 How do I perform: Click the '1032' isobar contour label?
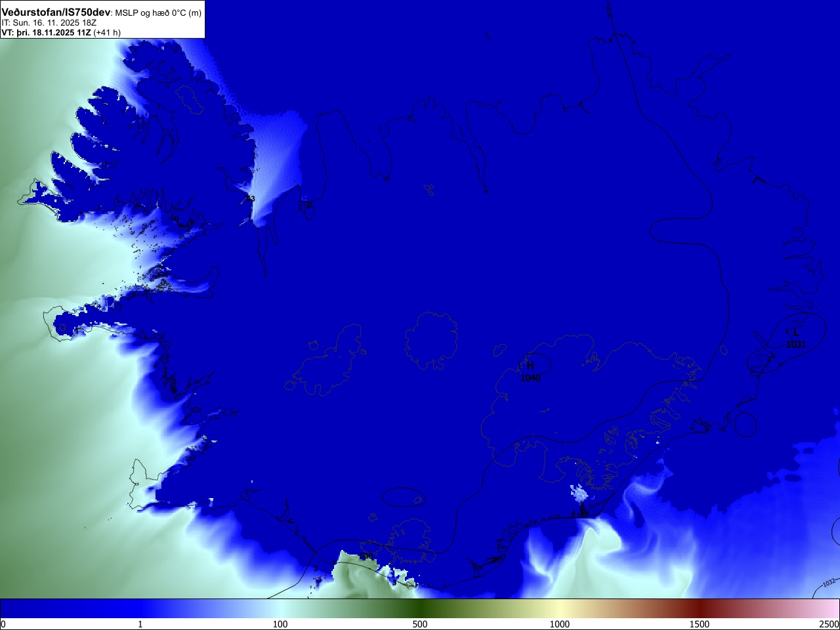coord(829,582)
